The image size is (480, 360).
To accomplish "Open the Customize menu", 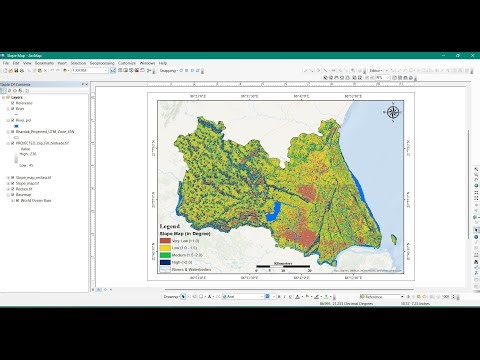I will click(127, 63).
